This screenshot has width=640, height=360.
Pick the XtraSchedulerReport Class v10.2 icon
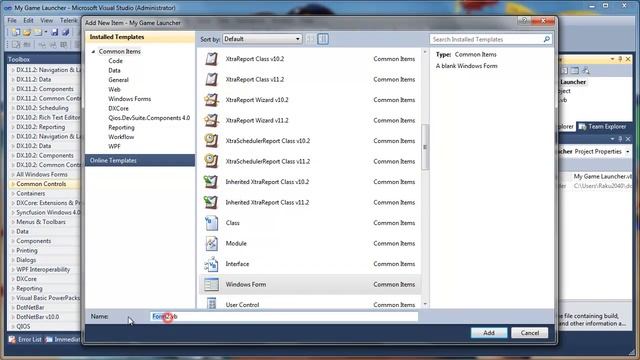coord(211,140)
